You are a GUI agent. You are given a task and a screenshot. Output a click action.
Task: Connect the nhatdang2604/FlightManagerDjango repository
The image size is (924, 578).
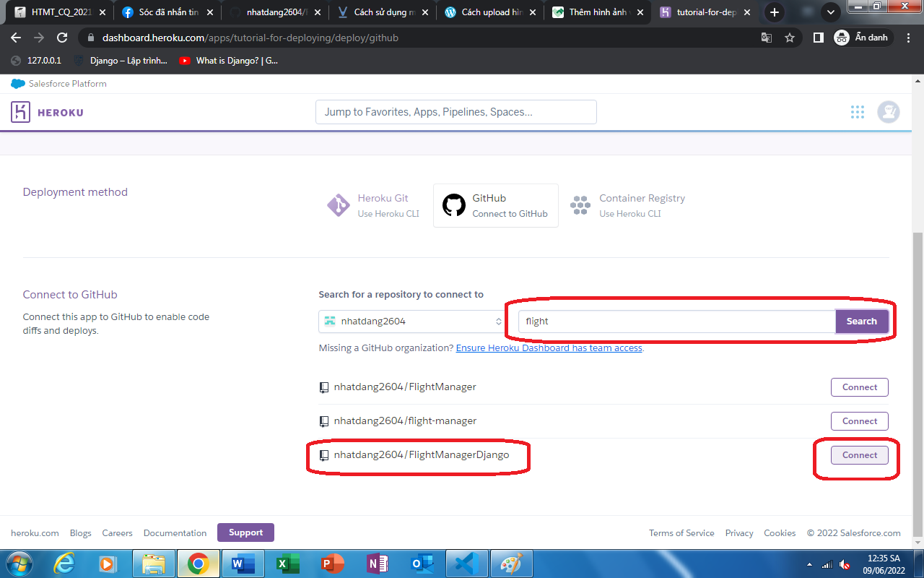coord(860,455)
